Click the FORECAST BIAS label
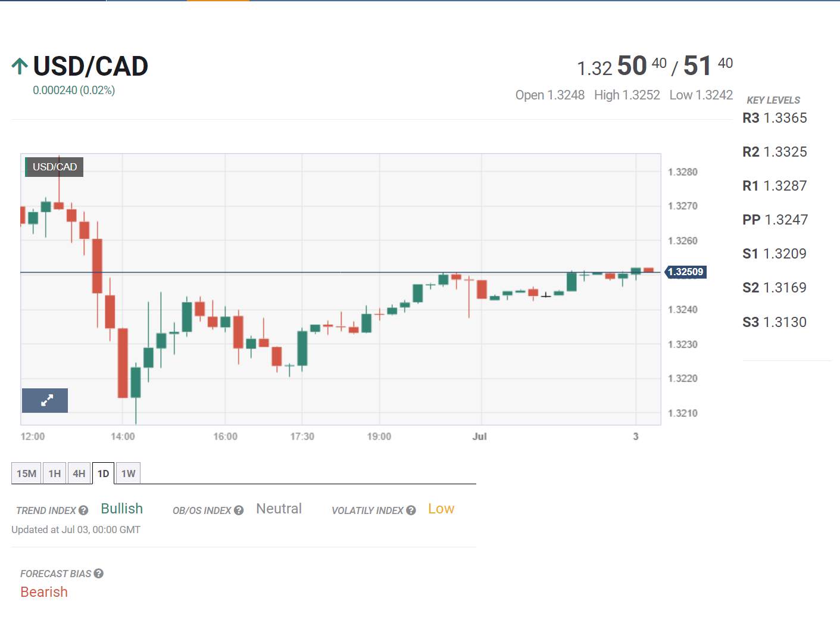This screenshot has height=626, width=840. click(x=56, y=574)
